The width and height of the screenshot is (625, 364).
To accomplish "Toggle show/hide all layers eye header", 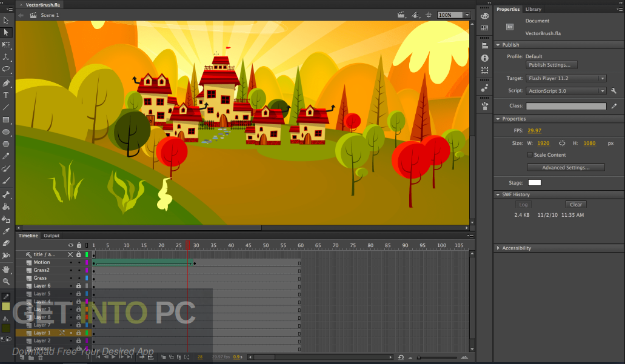I will click(x=70, y=245).
